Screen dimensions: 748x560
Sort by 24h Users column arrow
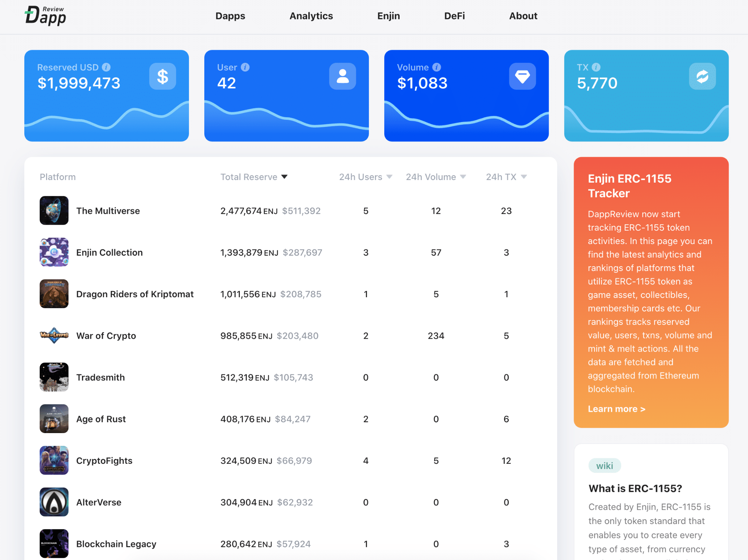[390, 177]
